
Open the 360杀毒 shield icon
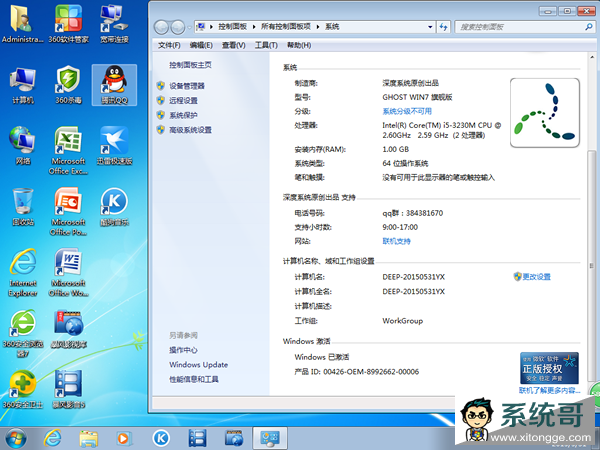point(68,85)
